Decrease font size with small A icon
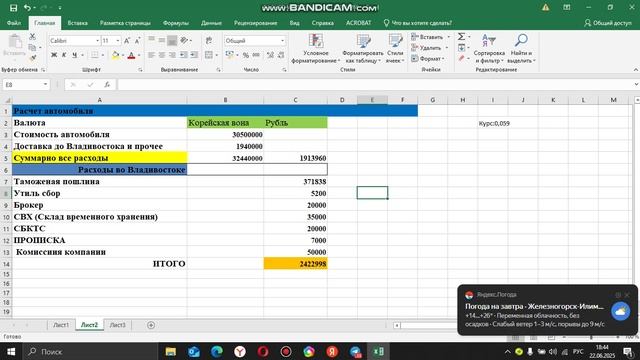The image size is (640, 360). (x=137, y=40)
